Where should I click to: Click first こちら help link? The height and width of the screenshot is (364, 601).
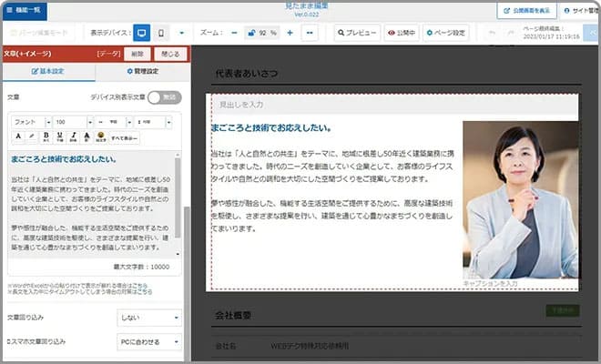pos(140,286)
